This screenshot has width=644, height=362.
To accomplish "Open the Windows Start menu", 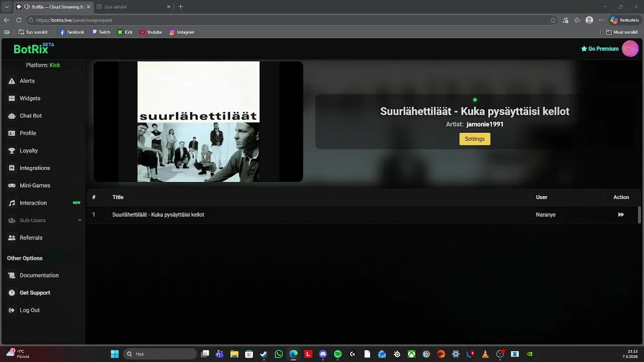I will tap(115, 354).
